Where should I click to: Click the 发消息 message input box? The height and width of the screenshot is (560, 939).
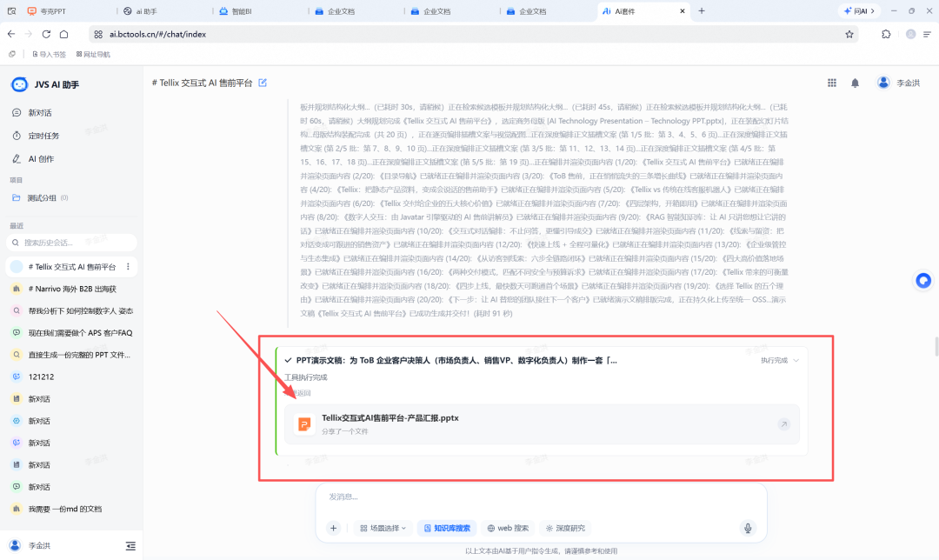coord(541,497)
